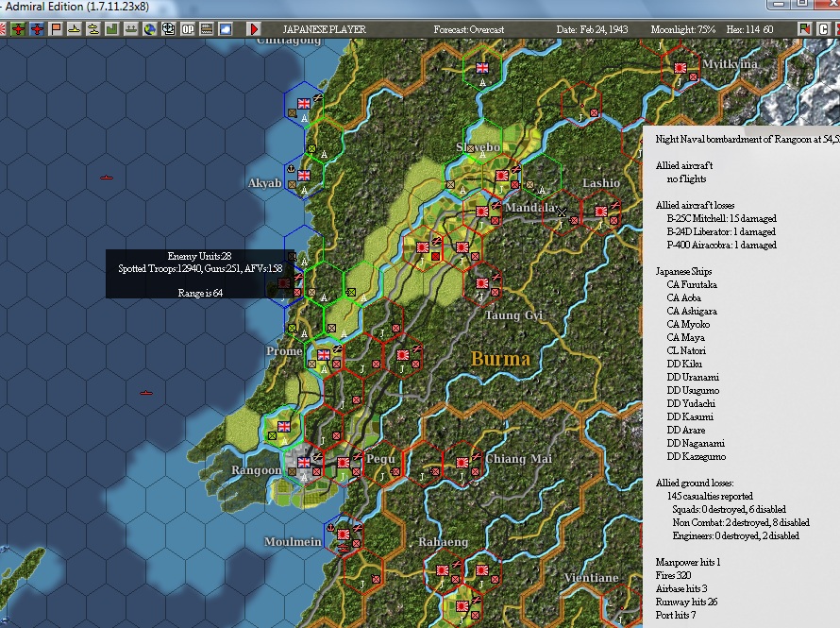Click the Range is 64 text

[200, 293]
